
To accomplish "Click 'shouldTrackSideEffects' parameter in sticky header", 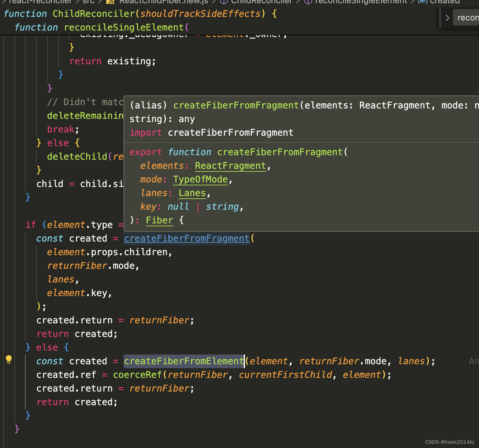I will (200, 14).
